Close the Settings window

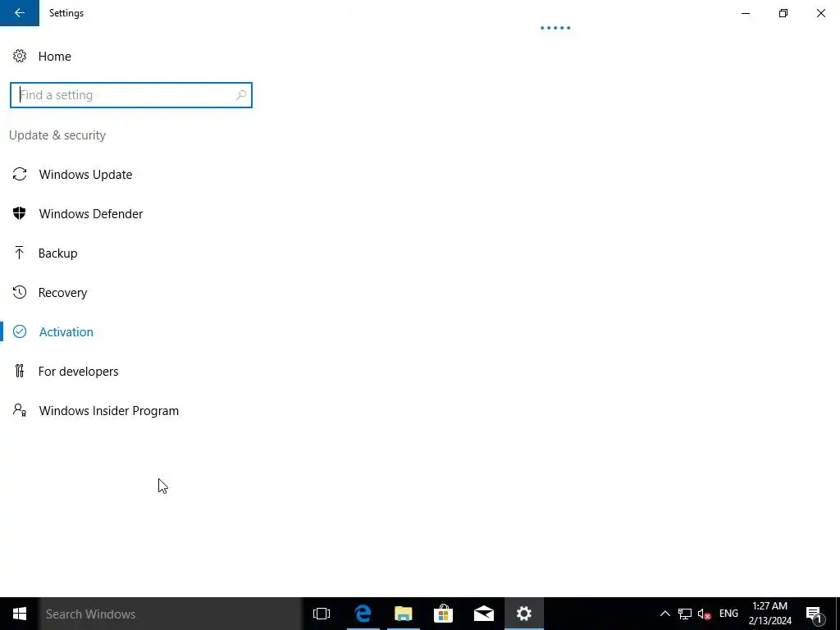(820, 13)
